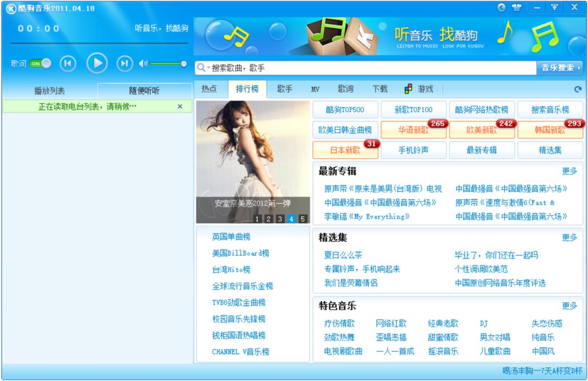Open the 歌手 tab
The width and height of the screenshot is (588, 381).
click(285, 89)
